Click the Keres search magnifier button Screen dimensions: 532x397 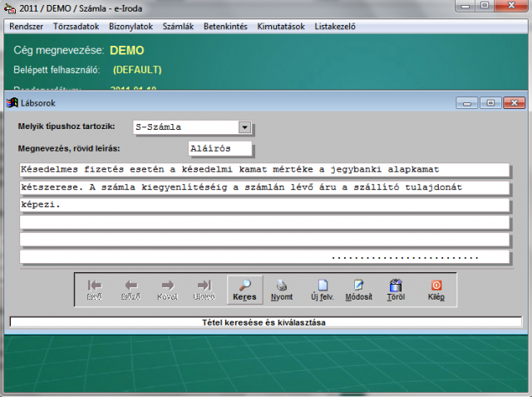[244, 288]
